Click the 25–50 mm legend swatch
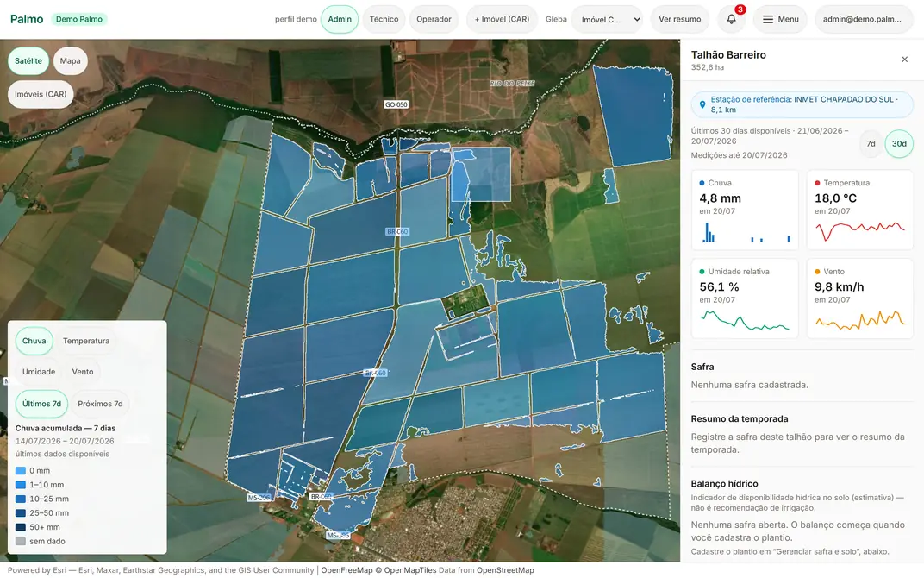924x578 pixels. click(21, 513)
